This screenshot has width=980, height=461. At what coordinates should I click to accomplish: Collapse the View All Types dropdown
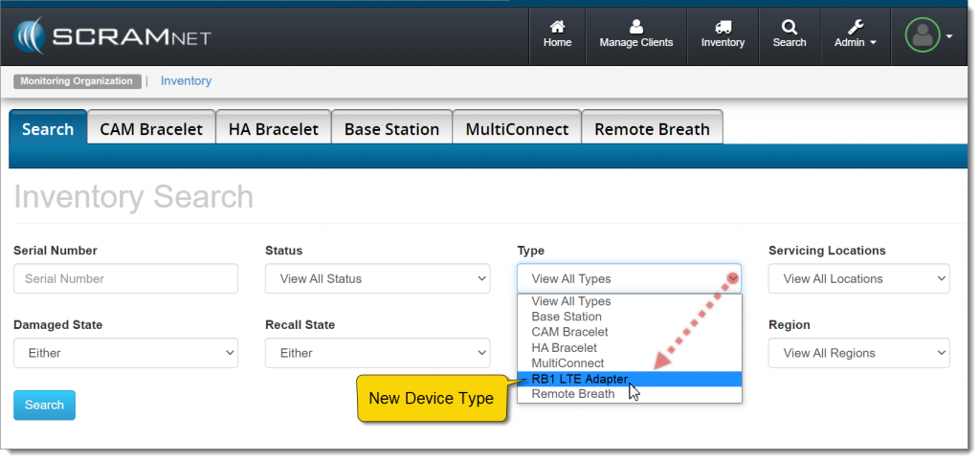click(x=630, y=278)
